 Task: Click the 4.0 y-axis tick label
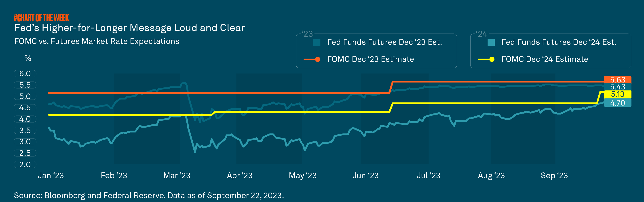(x=25, y=119)
